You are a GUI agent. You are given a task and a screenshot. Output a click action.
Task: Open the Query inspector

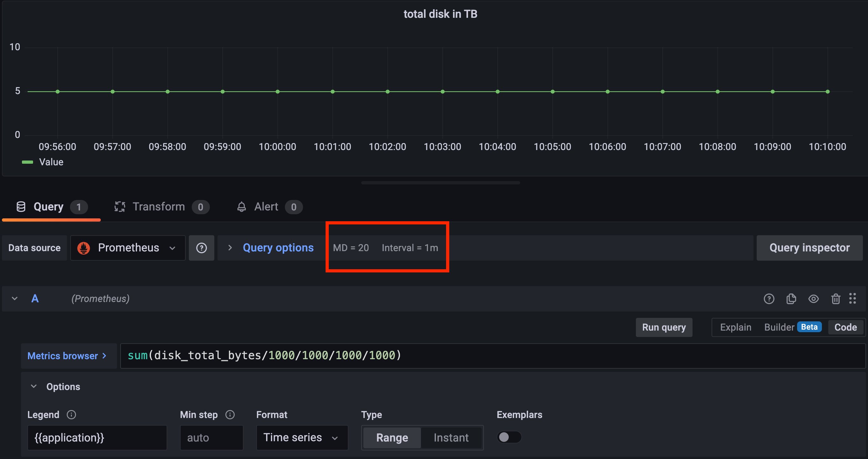[x=809, y=248]
